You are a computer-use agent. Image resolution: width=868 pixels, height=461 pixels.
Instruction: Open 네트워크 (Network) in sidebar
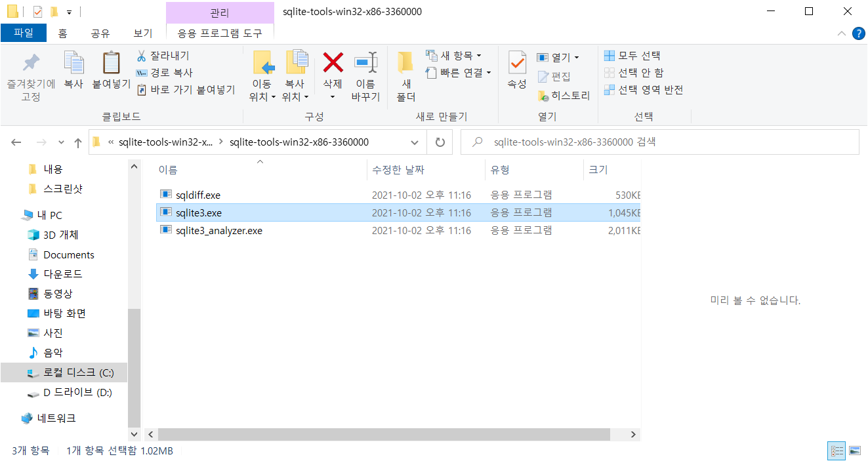(x=56, y=418)
